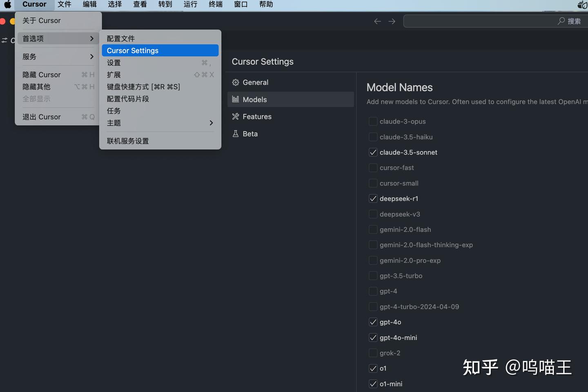Click the search magnifier icon

[x=561, y=21]
